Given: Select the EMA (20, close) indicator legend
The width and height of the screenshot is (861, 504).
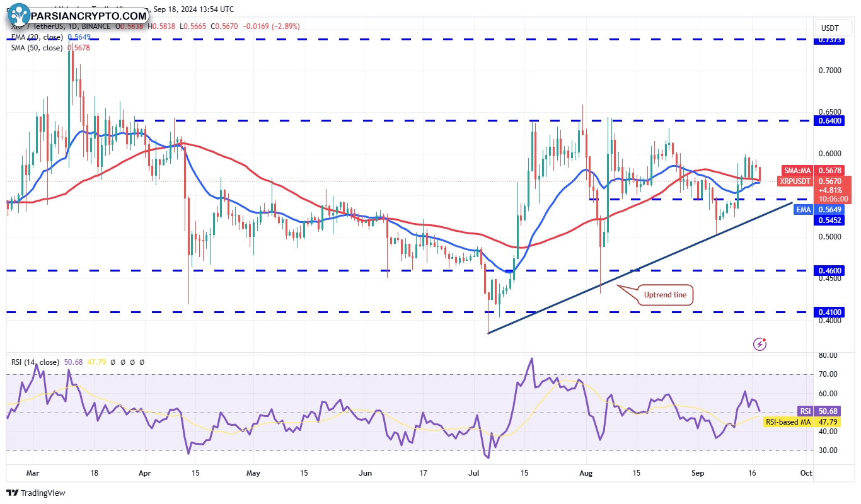Looking at the screenshot, I should pos(37,37).
